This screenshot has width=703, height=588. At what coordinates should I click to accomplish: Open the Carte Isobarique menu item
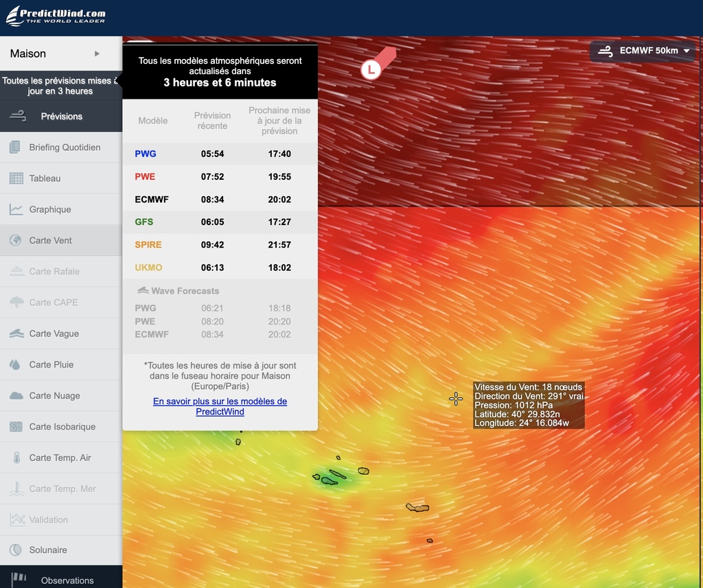click(61, 427)
